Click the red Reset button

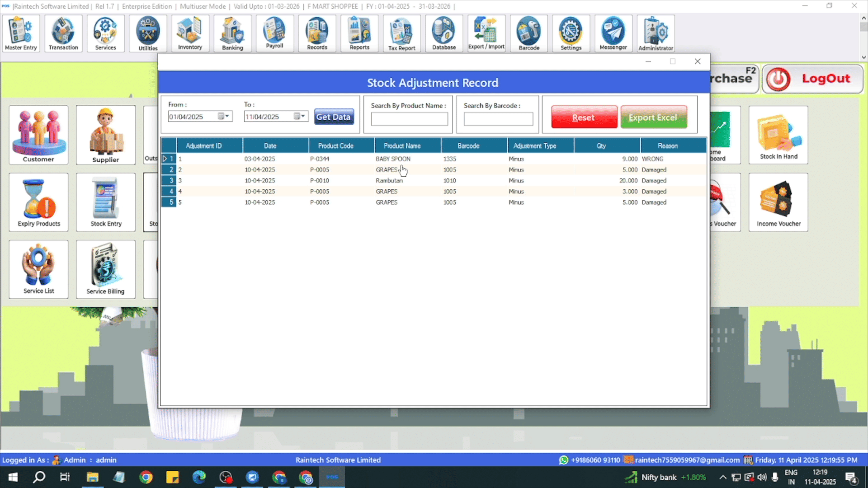point(584,117)
